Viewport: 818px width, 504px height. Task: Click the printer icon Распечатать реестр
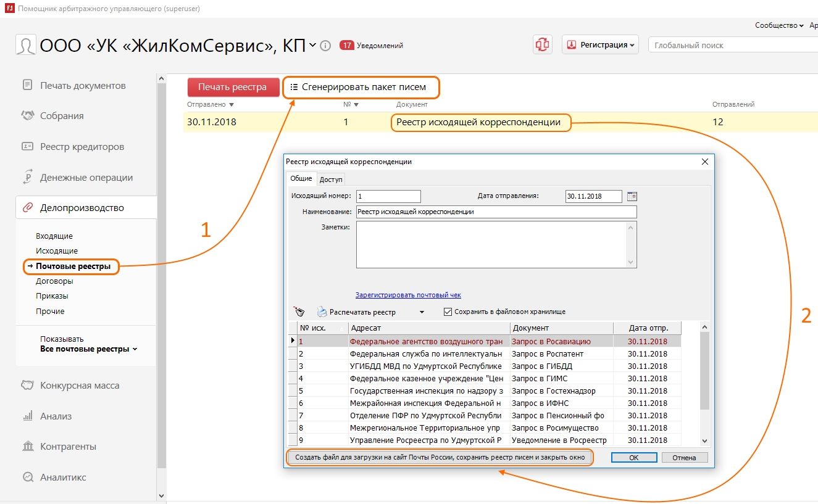coord(322,312)
